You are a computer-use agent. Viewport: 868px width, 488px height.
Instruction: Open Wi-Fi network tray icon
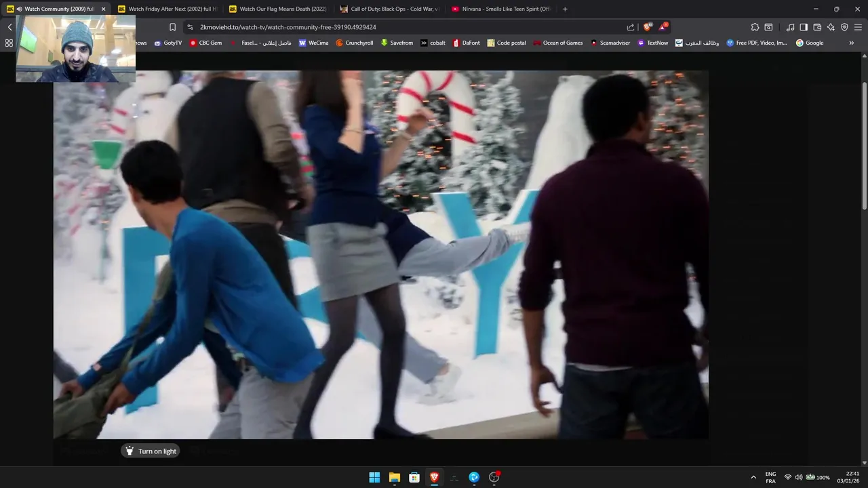pos(787,477)
